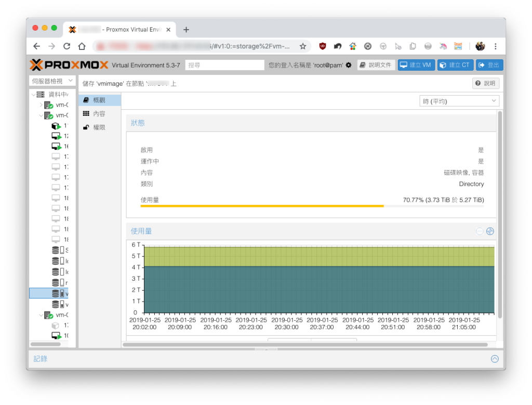Image resolution: width=532 pixels, height=405 pixels.
Task: Click the 說明 help button
Action: click(x=486, y=83)
